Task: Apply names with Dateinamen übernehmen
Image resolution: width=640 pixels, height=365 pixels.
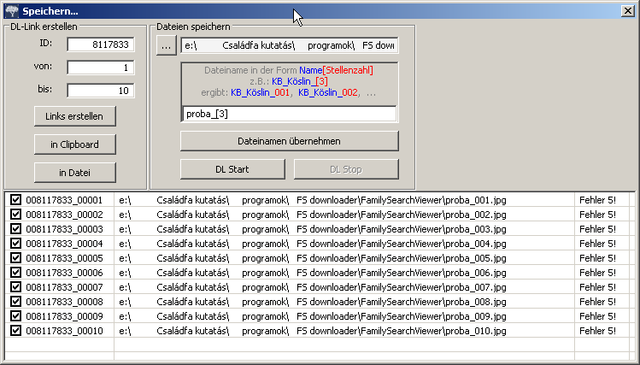Action: 289,141
